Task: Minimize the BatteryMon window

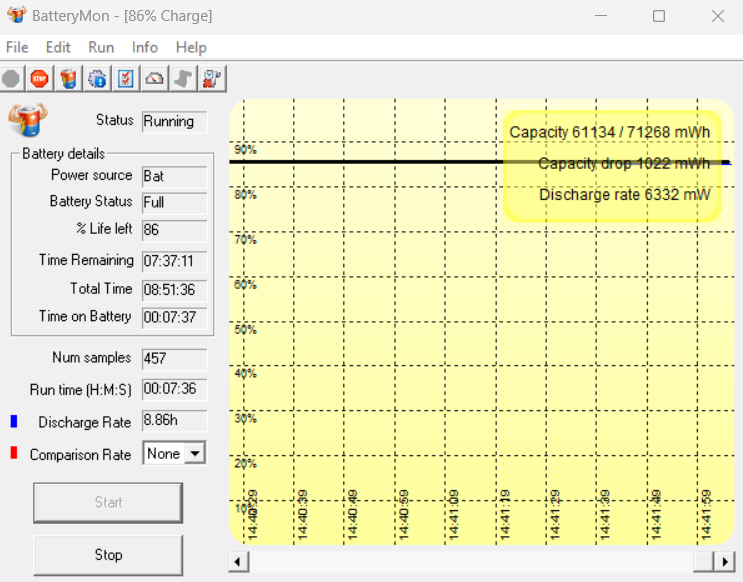Action: coord(601,16)
